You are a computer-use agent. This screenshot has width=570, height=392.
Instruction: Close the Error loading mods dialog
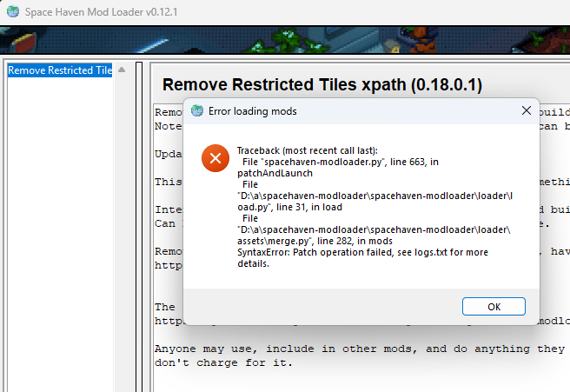coord(526,110)
